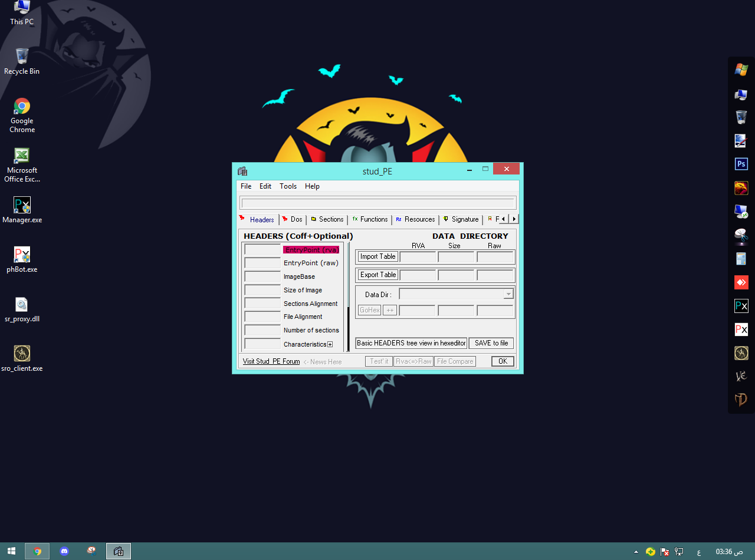Viewport: 755px width, 560px height.
Task: Click the Number of sections label
Action: (311, 330)
